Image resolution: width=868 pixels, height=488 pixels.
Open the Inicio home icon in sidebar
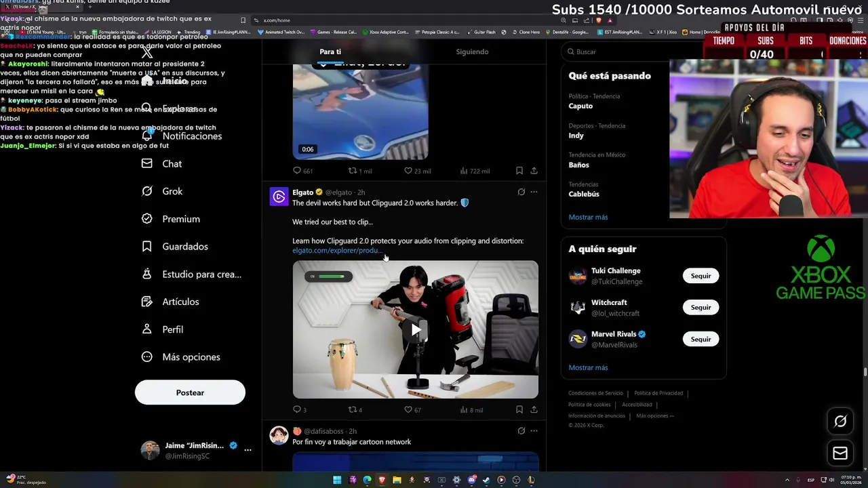click(146, 81)
